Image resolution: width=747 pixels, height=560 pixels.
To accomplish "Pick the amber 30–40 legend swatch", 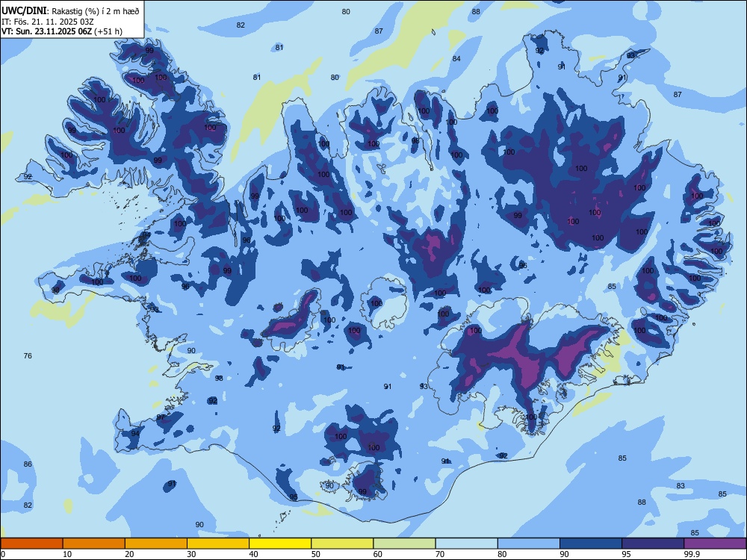I will point(218,544).
